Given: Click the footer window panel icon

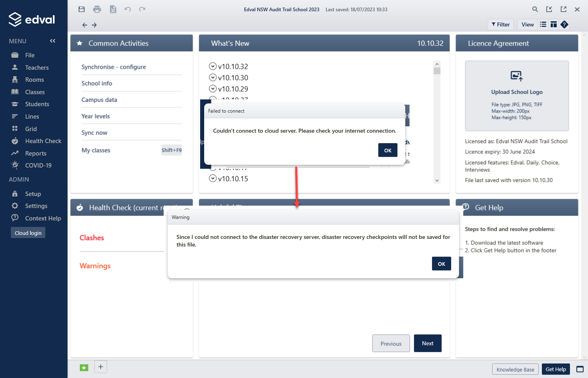Looking at the screenshot, I should click(580, 369).
